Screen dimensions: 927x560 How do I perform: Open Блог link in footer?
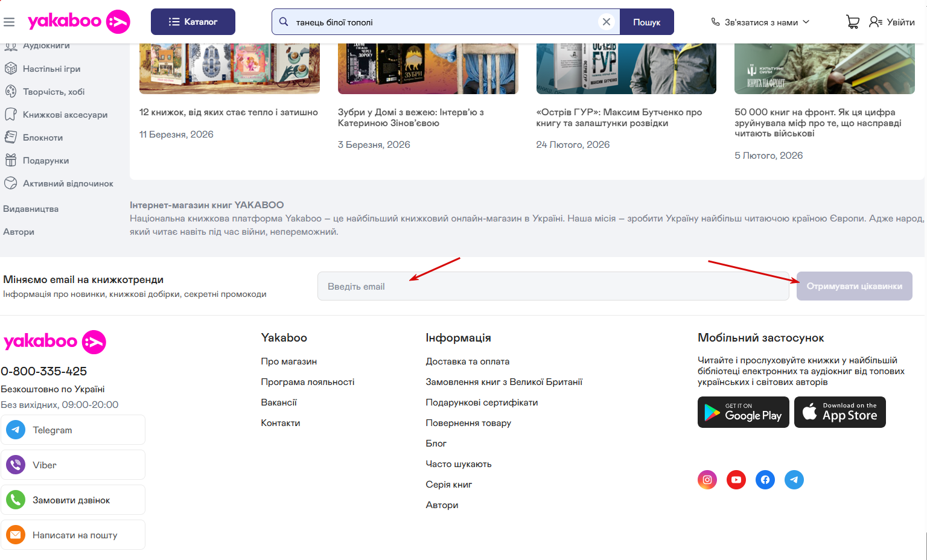(436, 444)
